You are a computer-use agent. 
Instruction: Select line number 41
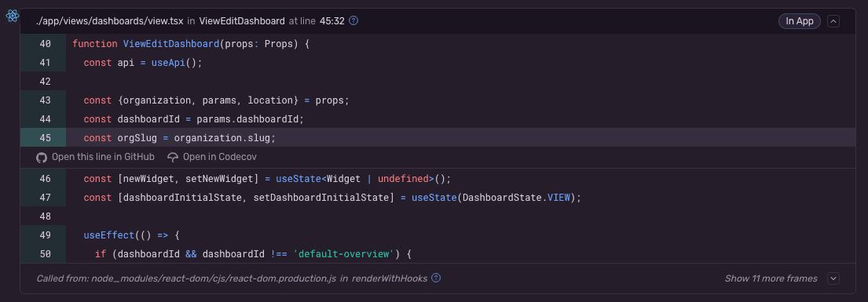(45, 63)
